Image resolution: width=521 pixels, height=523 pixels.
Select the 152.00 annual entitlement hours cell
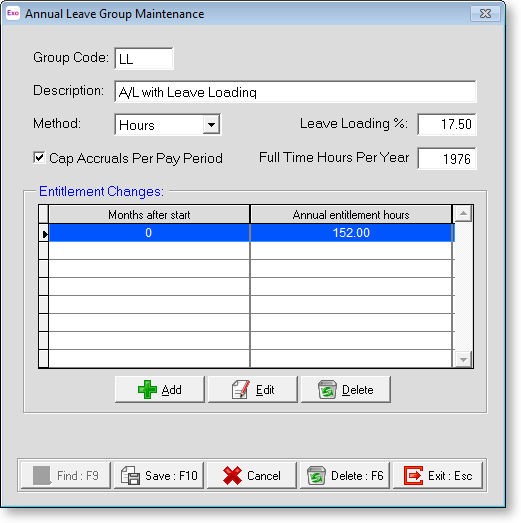pos(351,232)
